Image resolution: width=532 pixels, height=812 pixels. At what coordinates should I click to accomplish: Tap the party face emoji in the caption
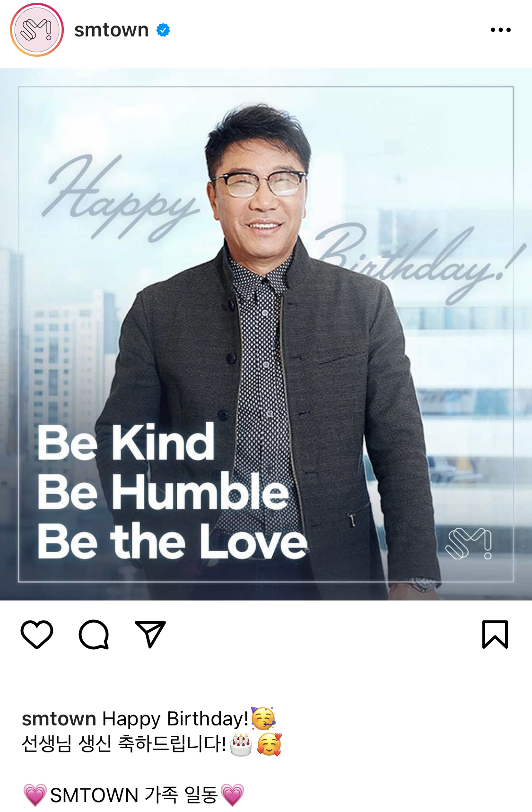pos(263,718)
